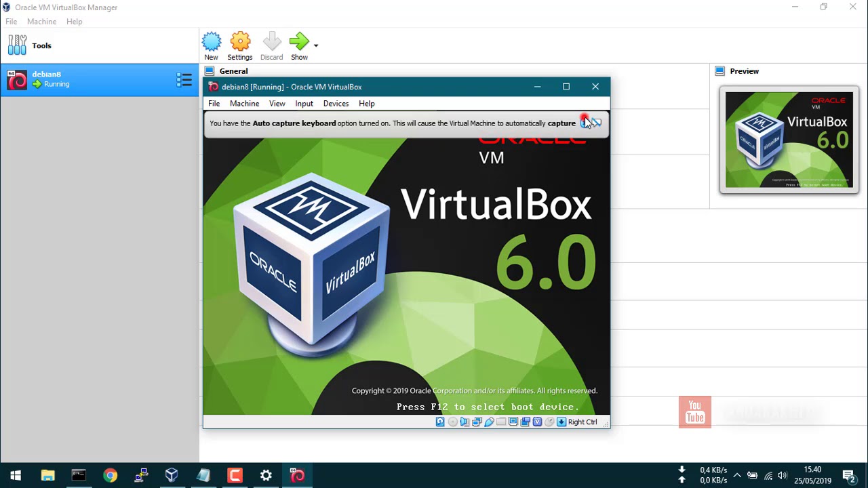Open Command Prompt from the taskbar
Image resolution: width=868 pixels, height=488 pixels.
(79, 475)
